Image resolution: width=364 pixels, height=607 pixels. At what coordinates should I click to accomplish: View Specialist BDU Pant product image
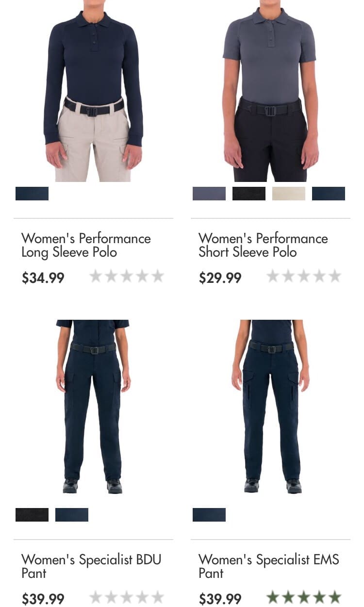pyautogui.click(x=93, y=407)
